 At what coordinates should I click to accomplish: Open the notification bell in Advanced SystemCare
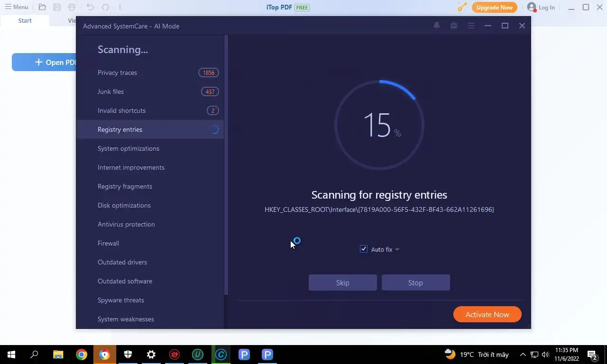tap(437, 26)
